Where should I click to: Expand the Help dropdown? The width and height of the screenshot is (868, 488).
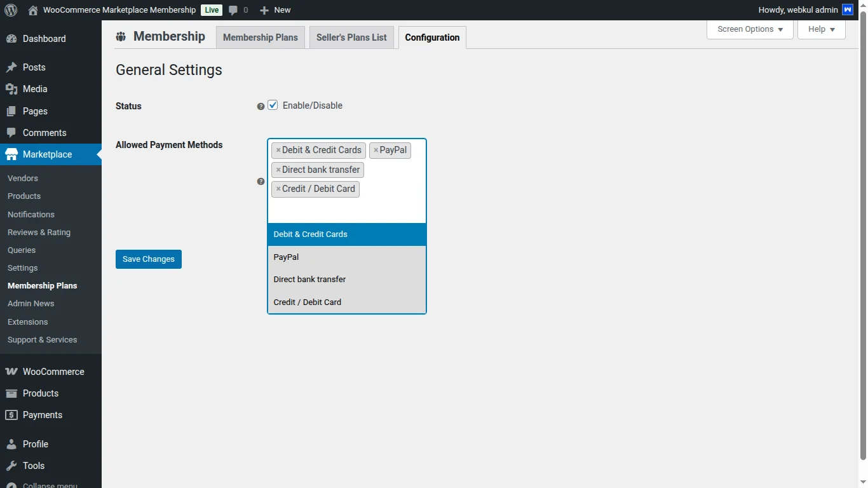(x=821, y=29)
